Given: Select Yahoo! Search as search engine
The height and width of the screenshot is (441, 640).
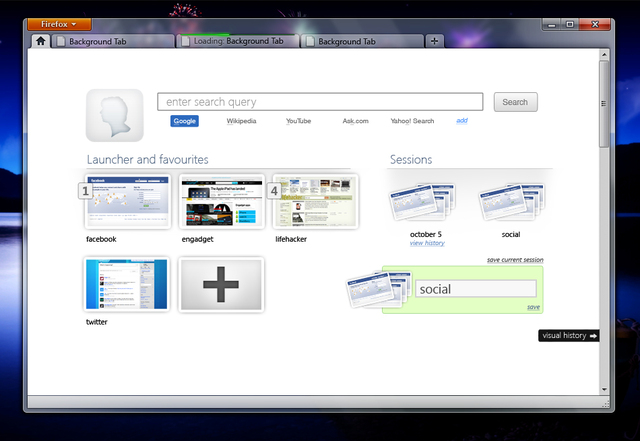Looking at the screenshot, I should click(x=412, y=121).
